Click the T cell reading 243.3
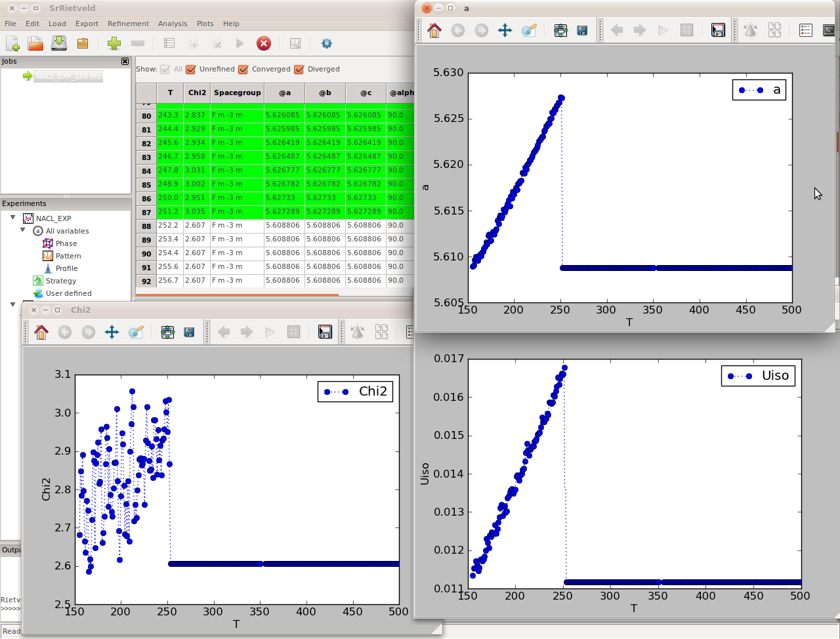Screen dimensions: 840x639 coord(170,115)
